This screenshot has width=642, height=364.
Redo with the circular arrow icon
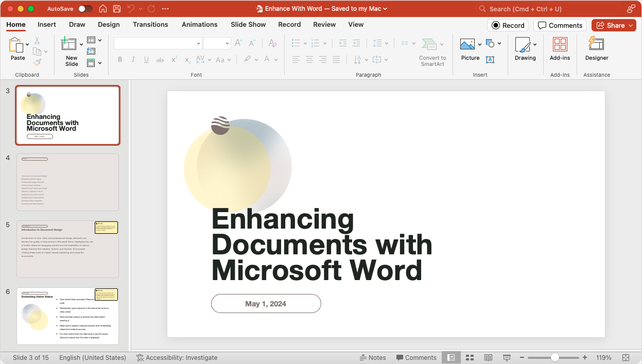point(151,9)
